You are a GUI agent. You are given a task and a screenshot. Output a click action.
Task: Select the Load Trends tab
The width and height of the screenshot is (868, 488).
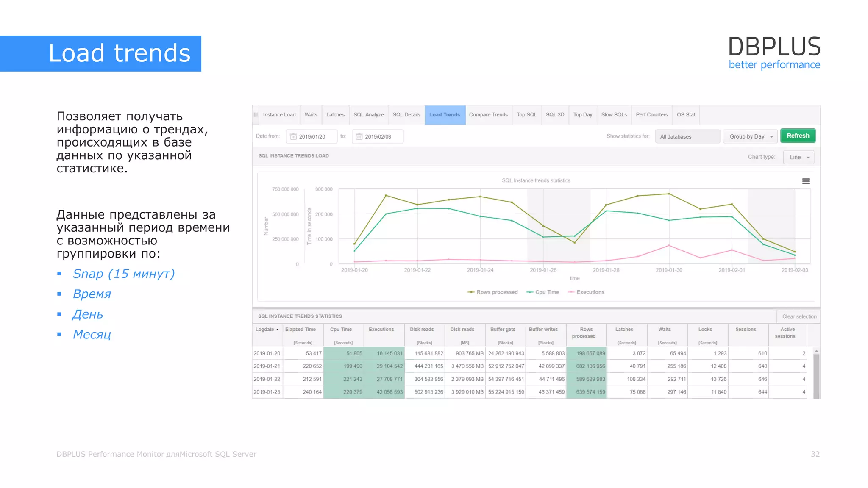[x=445, y=115]
